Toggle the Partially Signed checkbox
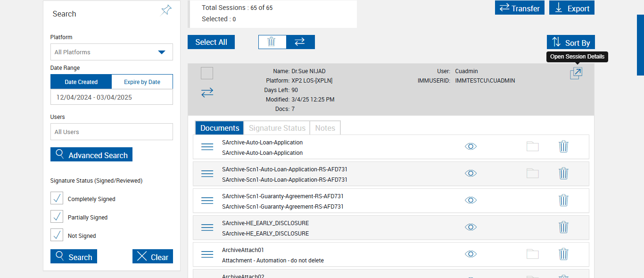 pyautogui.click(x=57, y=217)
